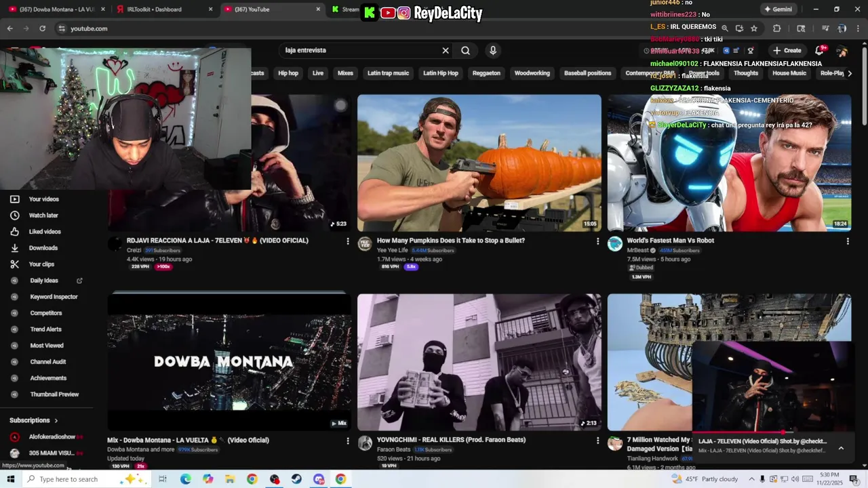Clear the YouTube search box text
The image size is (868, 488).
tap(446, 50)
